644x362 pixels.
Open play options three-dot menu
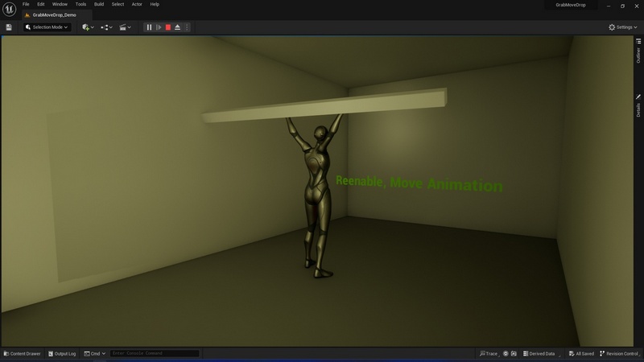coord(188,27)
